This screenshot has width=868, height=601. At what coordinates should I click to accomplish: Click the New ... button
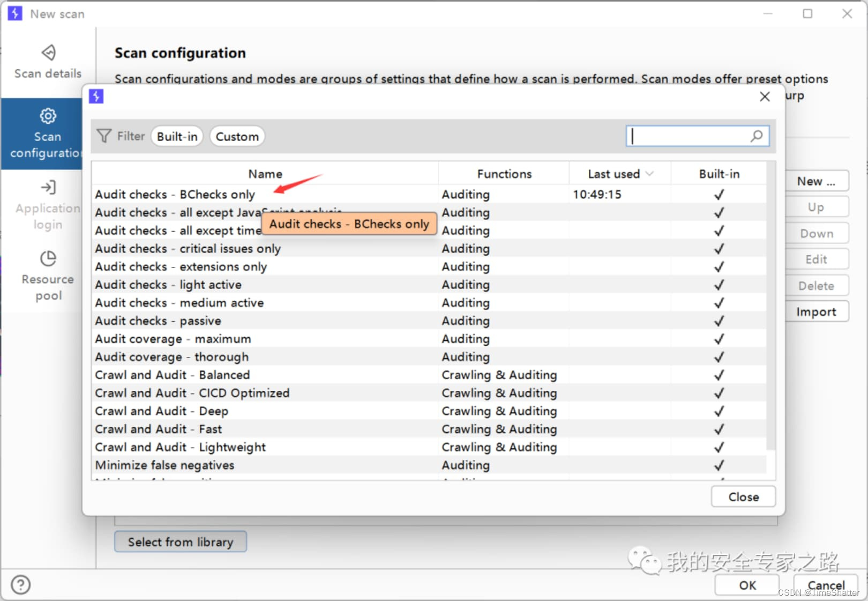pos(816,181)
